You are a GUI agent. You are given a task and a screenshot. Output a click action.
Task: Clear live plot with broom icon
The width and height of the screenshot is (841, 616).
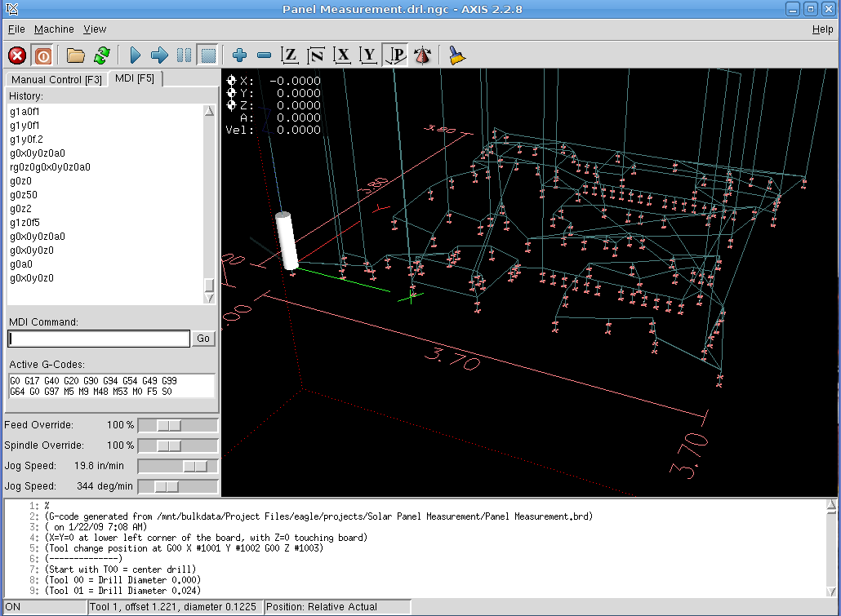click(457, 55)
